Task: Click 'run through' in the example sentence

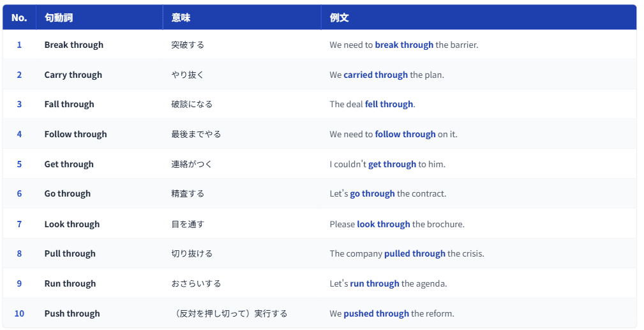Action: [374, 284]
